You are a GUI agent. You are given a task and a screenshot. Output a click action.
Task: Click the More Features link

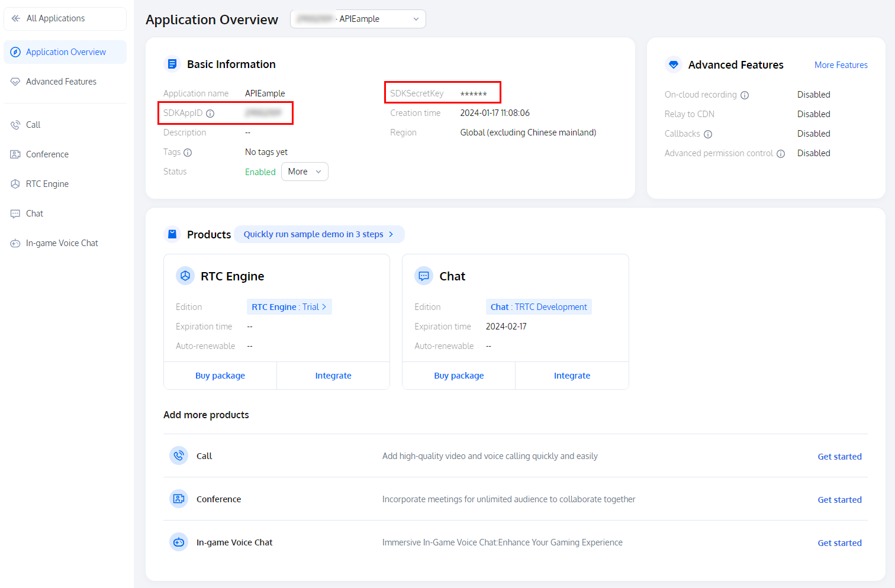tap(841, 65)
